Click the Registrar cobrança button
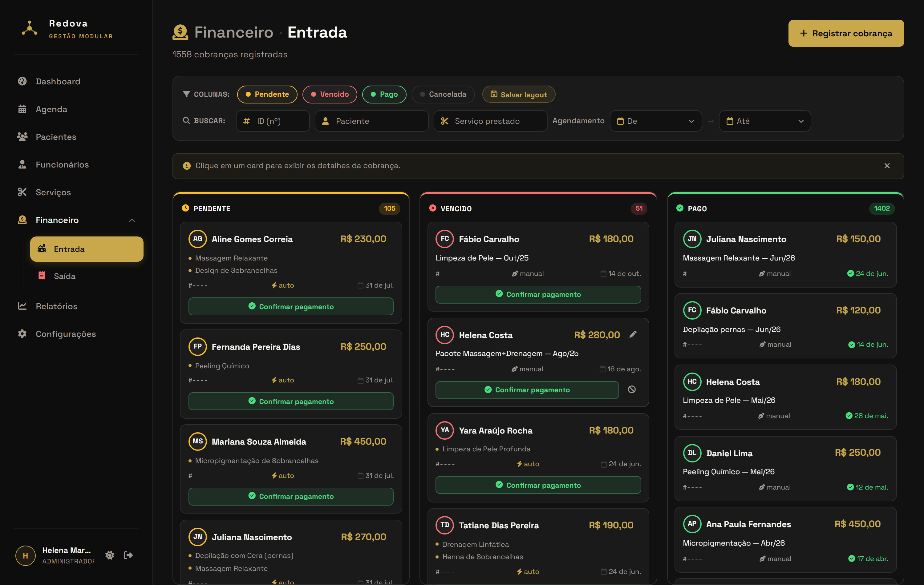Viewport: 924px width, 585px height. tap(846, 33)
